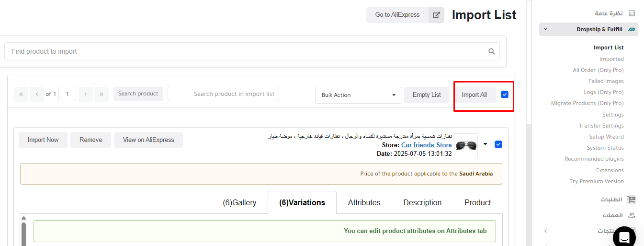Image resolution: width=644 pixels, height=246 pixels.
Task: Click the overview dashboard icon in sidebar
Action: [632, 13]
